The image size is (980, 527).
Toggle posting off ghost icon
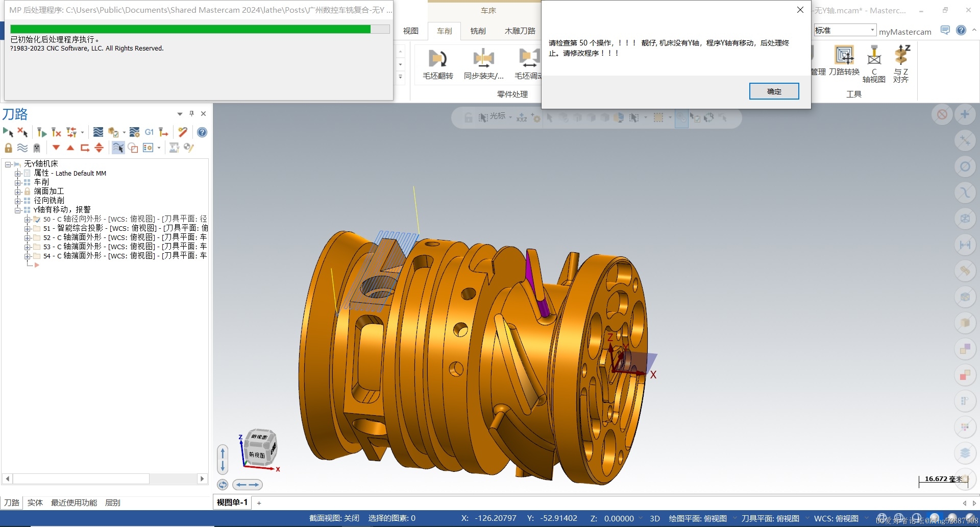[37, 148]
